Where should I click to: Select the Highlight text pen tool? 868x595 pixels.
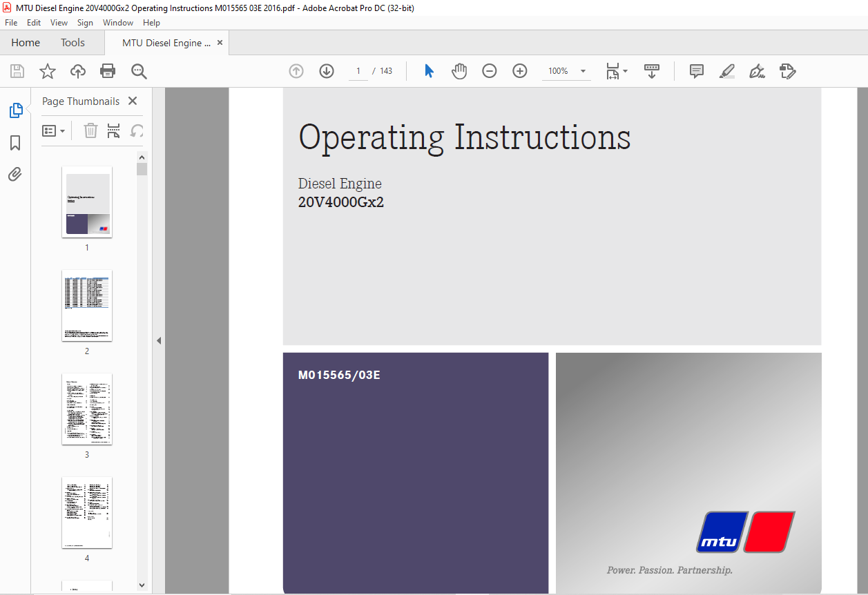[x=726, y=71]
